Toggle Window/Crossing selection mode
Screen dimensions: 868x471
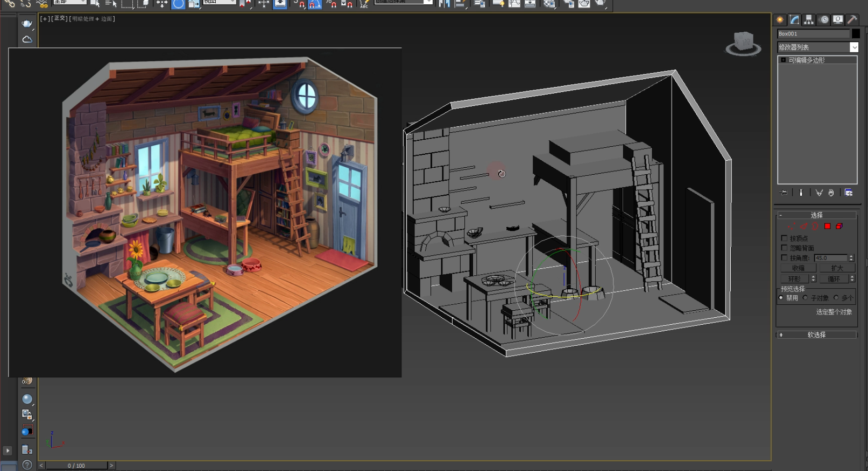(143, 4)
